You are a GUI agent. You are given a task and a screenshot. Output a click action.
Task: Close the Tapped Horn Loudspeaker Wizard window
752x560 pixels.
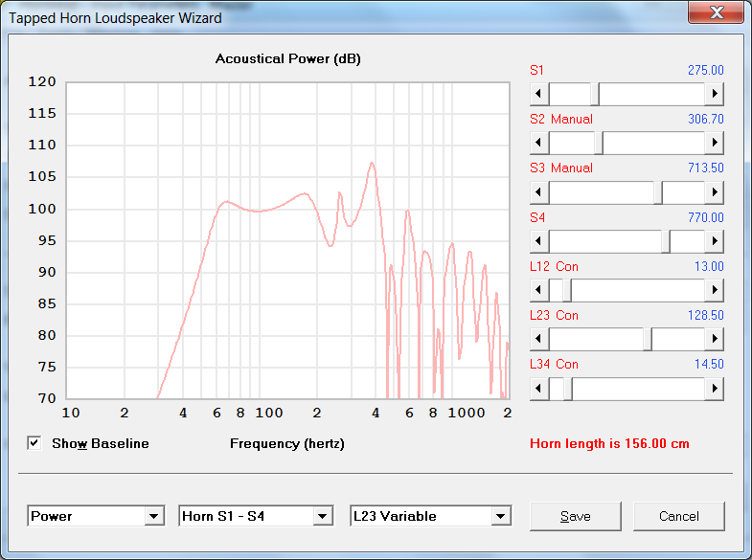716,12
